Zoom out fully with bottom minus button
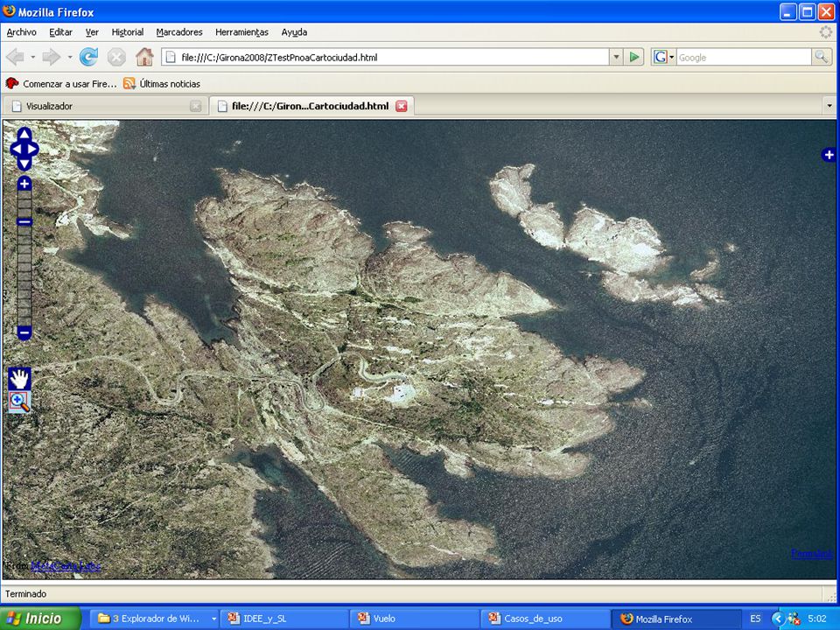Viewport: 840px width, 630px height. [24, 332]
